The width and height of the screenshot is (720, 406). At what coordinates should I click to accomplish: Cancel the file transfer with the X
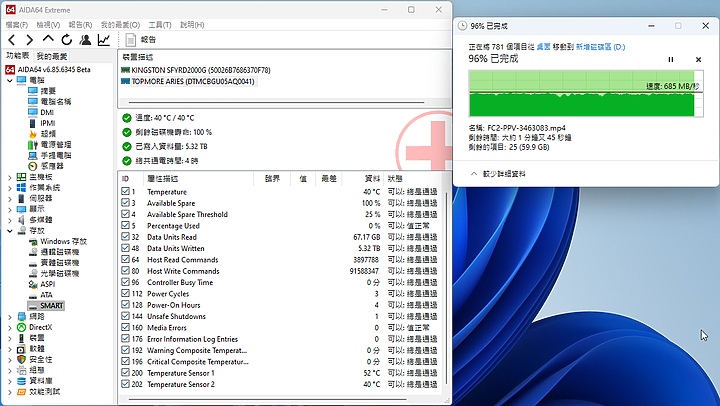tap(698, 60)
